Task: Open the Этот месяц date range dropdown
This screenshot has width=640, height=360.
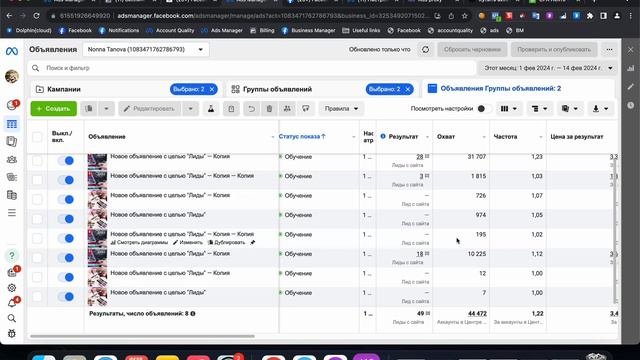Action: click(x=548, y=68)
